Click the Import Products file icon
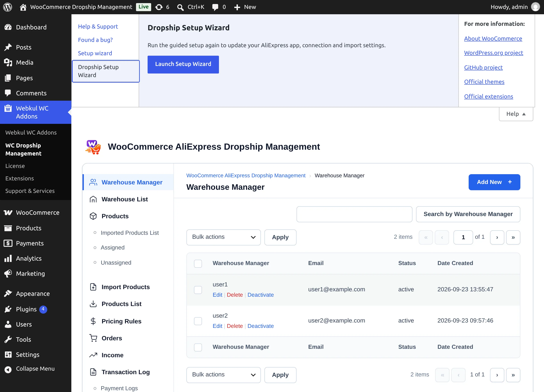 93,287
